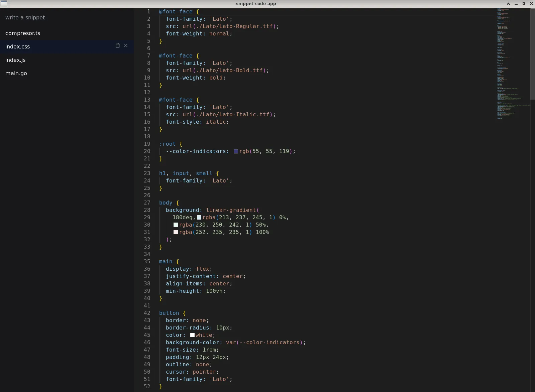Image resolution: width=535 pixels, height=392 pixels.
Task: Click the 'main' selector on line 35
Action: tap(166, 262)
